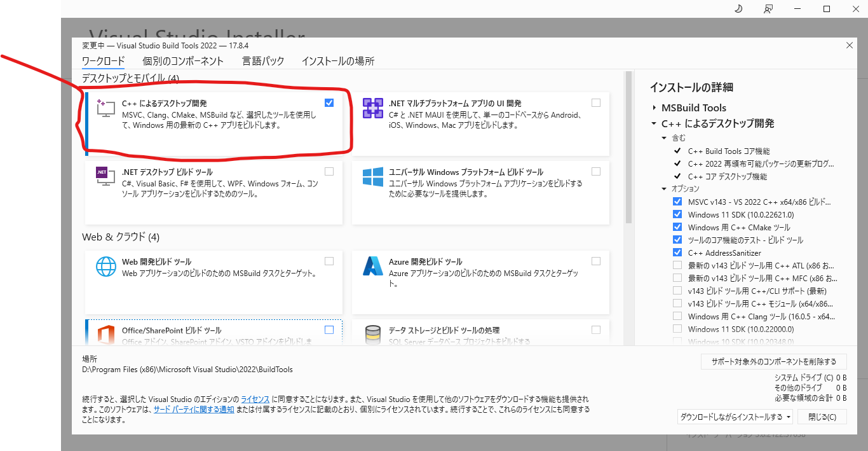The height and width of the screenshot is (451, 868).
Task: Switch to the ワークロード tab
Action: pos(103,62)
